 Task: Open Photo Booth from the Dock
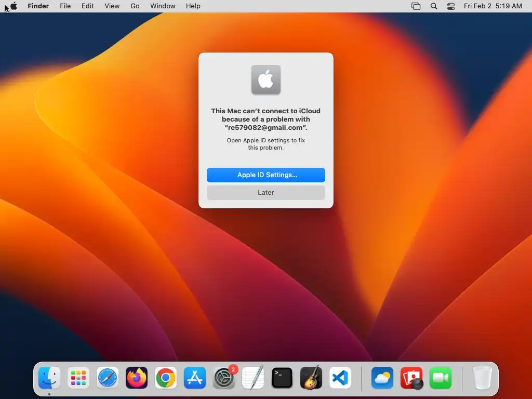411,378
